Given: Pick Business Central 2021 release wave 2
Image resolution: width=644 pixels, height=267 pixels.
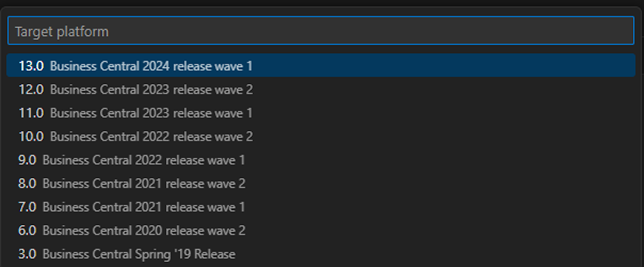Looking at the screenshot, I should point(144,184).
